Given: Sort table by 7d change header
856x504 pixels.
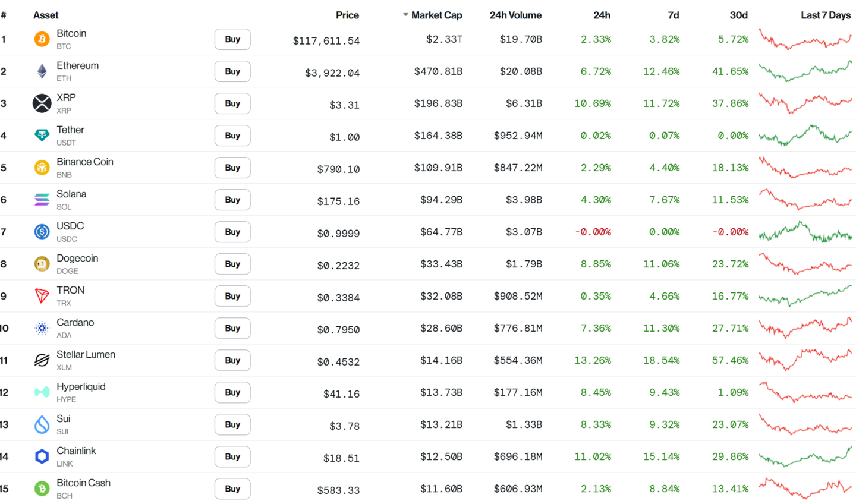Looking at the screenshot, I should click(673, 15).
